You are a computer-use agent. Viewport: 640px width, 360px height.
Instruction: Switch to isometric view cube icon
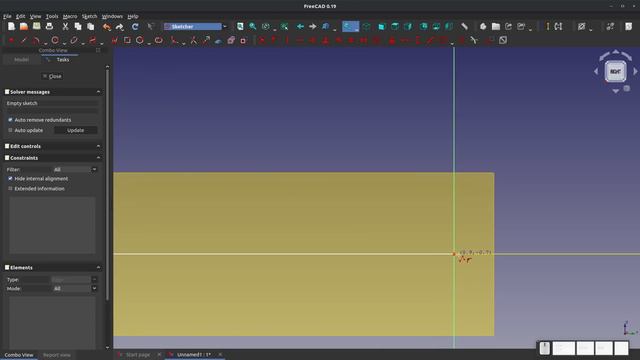(367, 27)
